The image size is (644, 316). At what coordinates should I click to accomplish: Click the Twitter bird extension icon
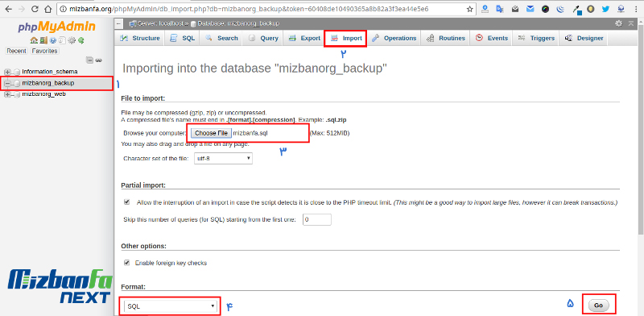[x=605, y=9]
